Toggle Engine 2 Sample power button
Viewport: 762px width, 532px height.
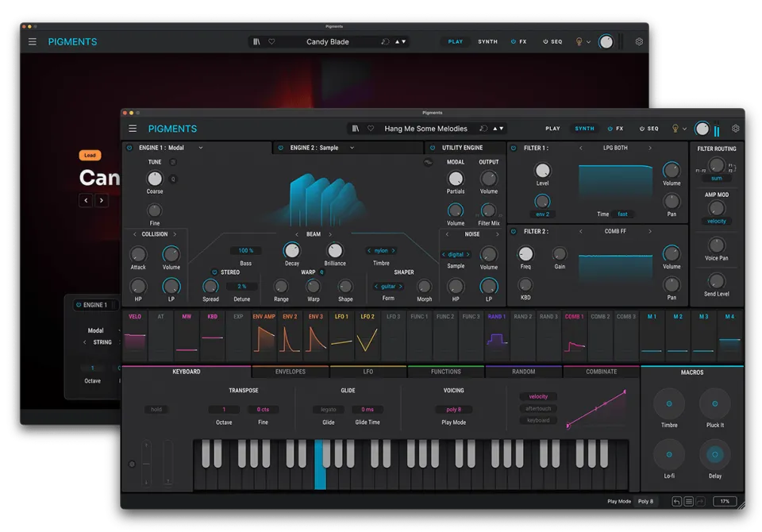click(281, 148)
